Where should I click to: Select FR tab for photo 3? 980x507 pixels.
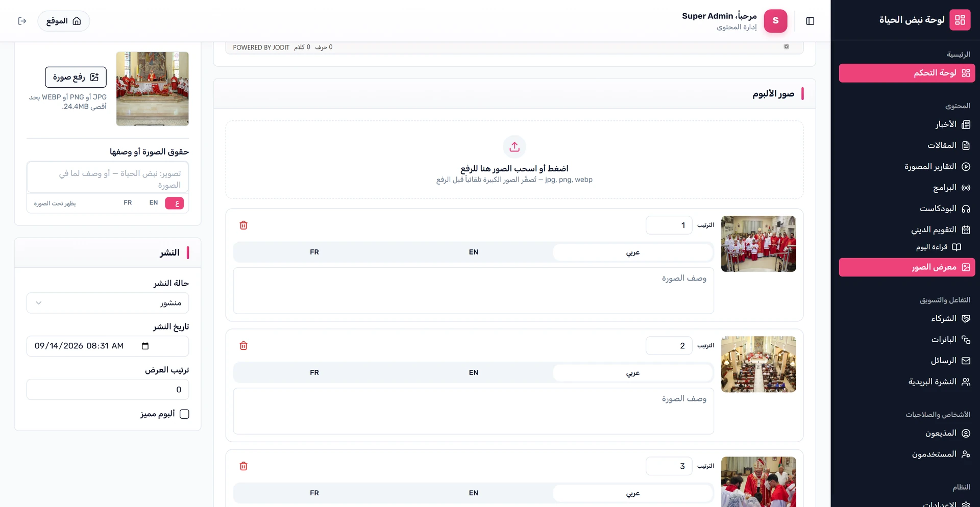pyautogui.click(x=314, y=493)
